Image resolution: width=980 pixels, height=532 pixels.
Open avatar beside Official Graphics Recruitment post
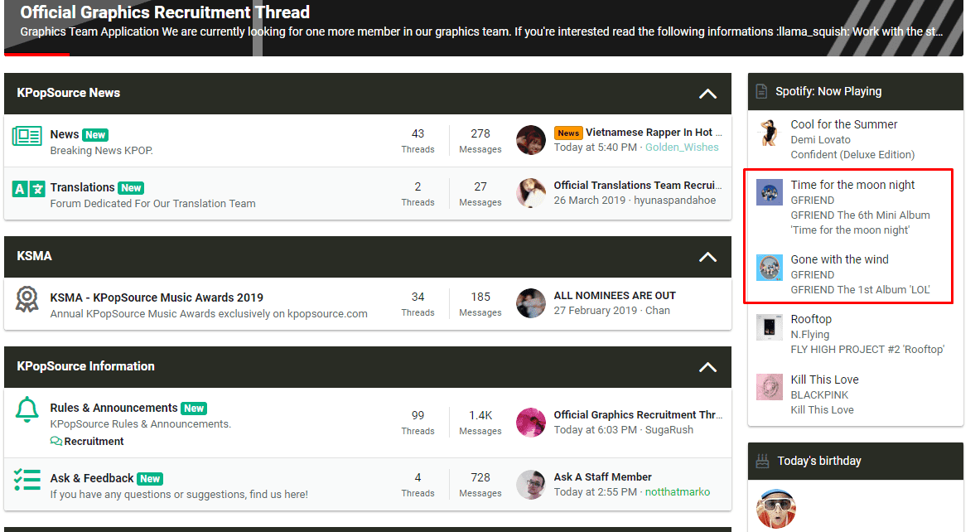(531, 423)
